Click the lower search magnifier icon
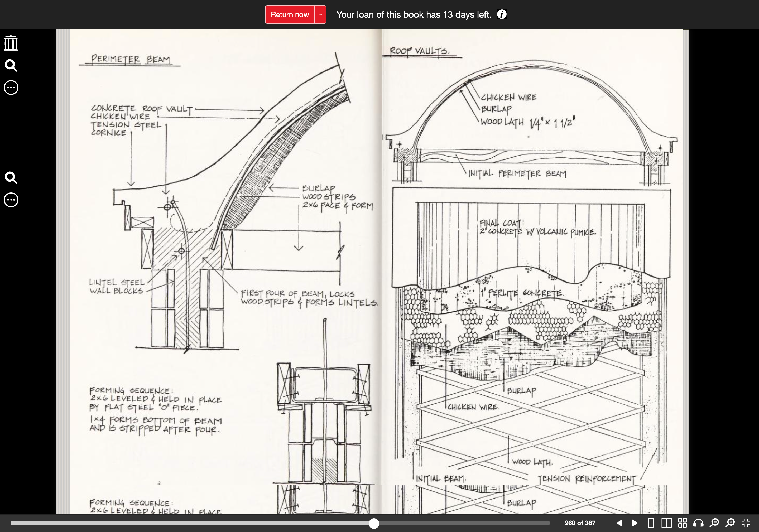This screenshot has height=532, width=759. 11,178
